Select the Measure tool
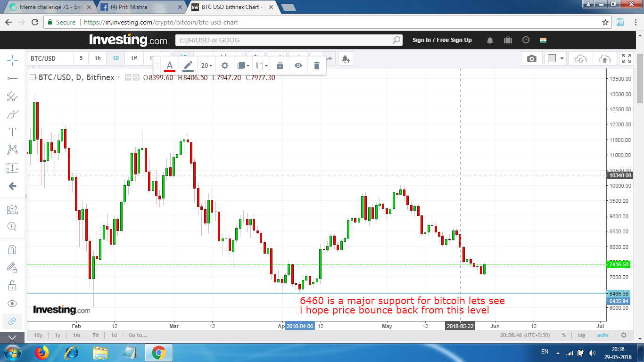The width and height of the screenshot is (644, 362). pos(12,208)
